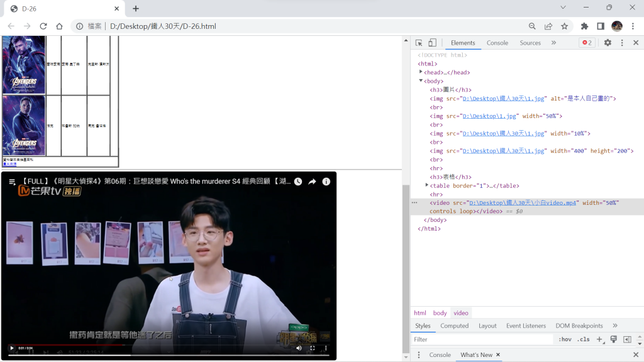Focus the styles Filter input
Viewport: 644px width, 362px height.
pyautogui.click(x=482, y=339)
